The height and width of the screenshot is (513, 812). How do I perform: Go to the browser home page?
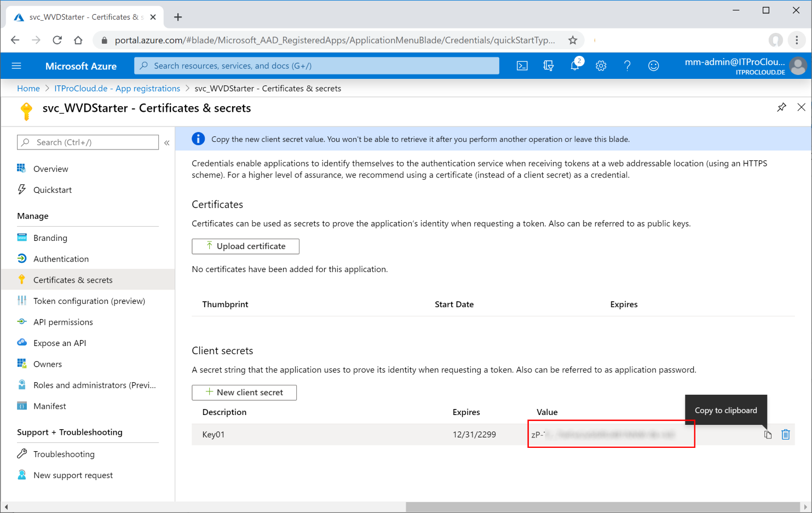[78, 40]
